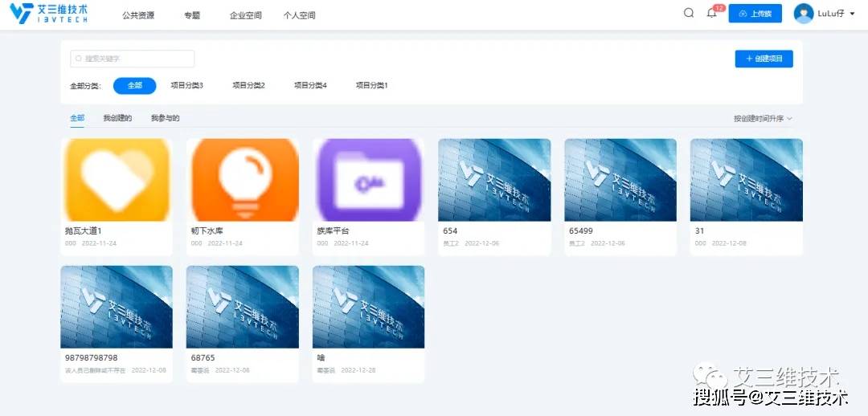The width and height of the screenshot is (868, 416).
Task: Filter by 项目分类4
Action: coord(310,86)
